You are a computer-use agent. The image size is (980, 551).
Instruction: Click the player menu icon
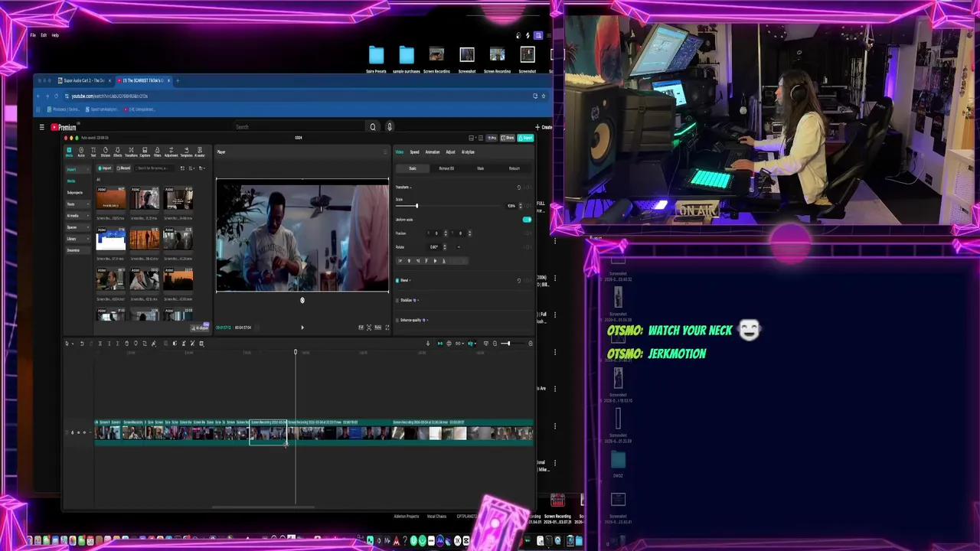(385, 152)
